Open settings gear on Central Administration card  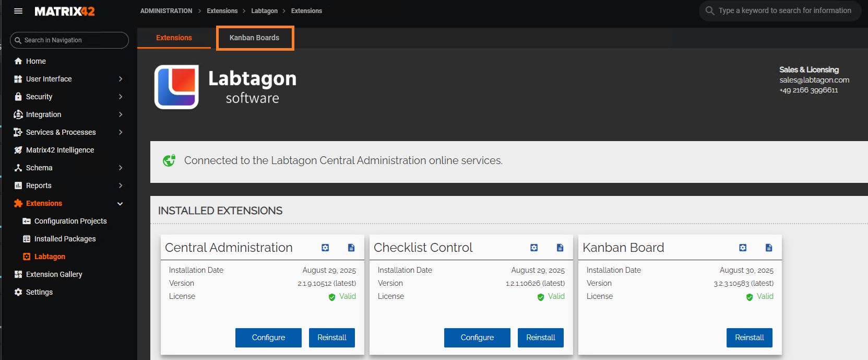pyautogui.click(x=325, y=248)
